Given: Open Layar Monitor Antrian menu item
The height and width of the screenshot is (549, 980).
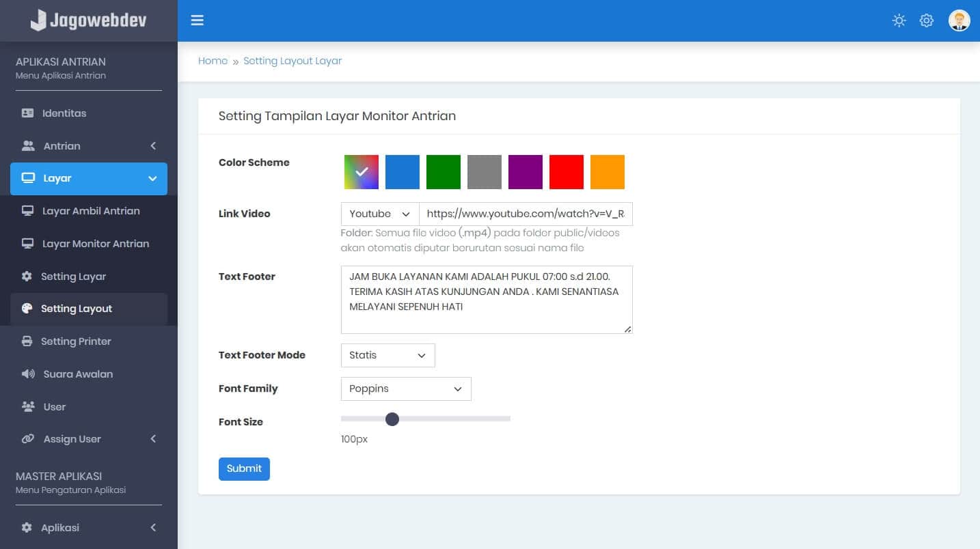Looking at the screenshot, I should coord(95,244).
